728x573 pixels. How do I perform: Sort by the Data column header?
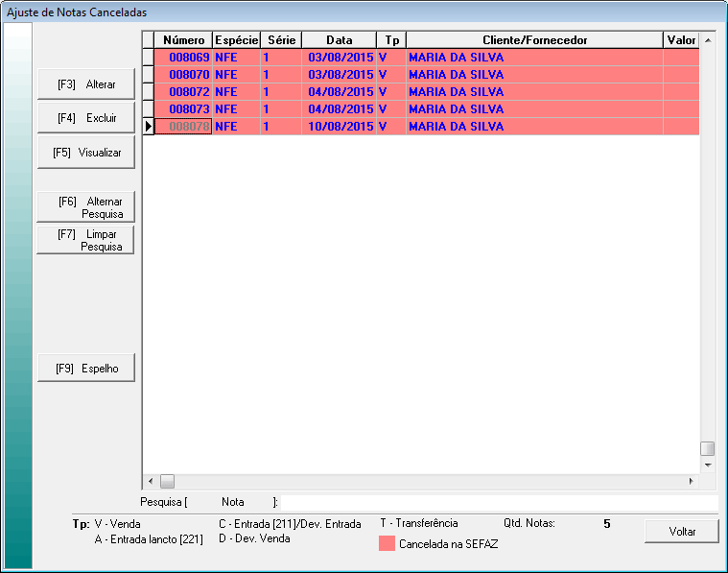pos(339,40)
